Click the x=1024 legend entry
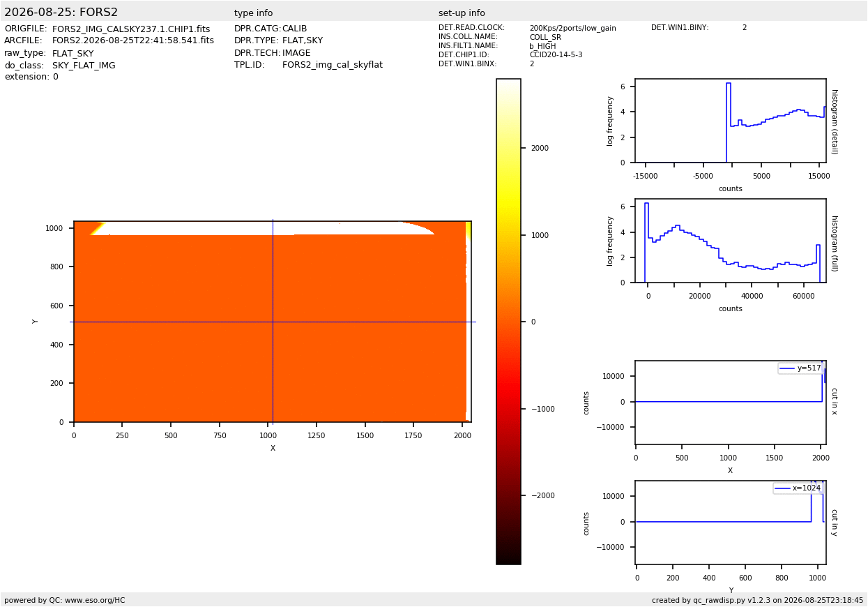The image size is (868, 607). [798, 488]
